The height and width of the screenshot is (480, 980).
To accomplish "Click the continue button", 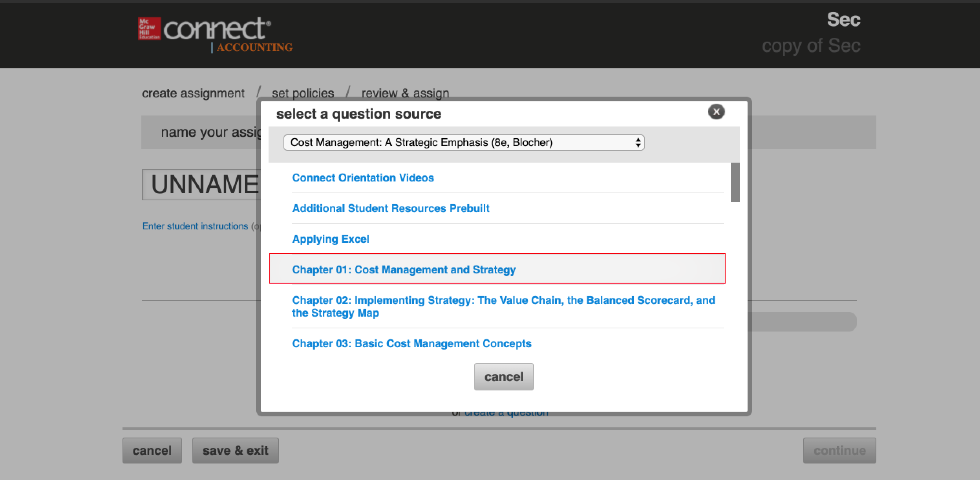I will pos(839,451).
